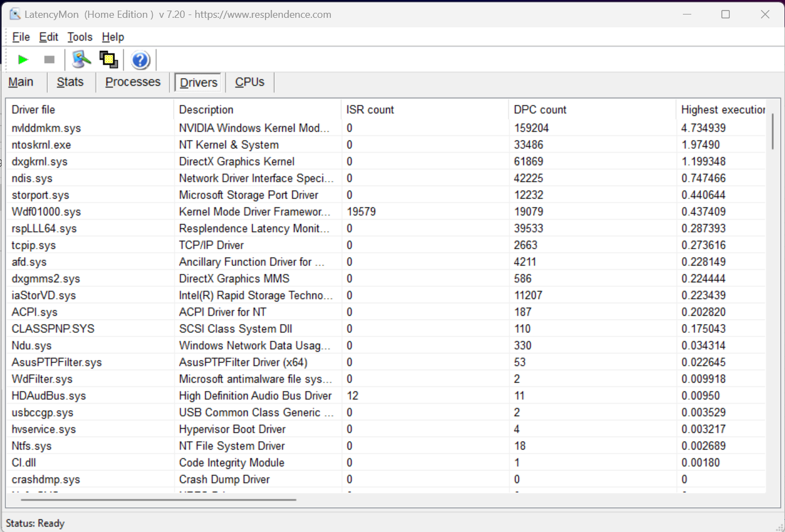Open the Tools menu

coord(80,37)
